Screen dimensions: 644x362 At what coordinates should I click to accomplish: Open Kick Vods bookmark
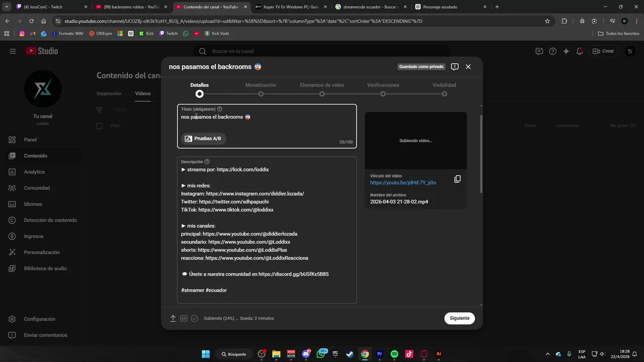pos(217,34)
